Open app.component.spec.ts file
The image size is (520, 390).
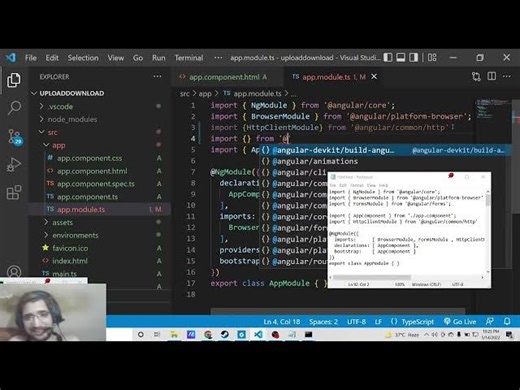[x=99, y=184]
